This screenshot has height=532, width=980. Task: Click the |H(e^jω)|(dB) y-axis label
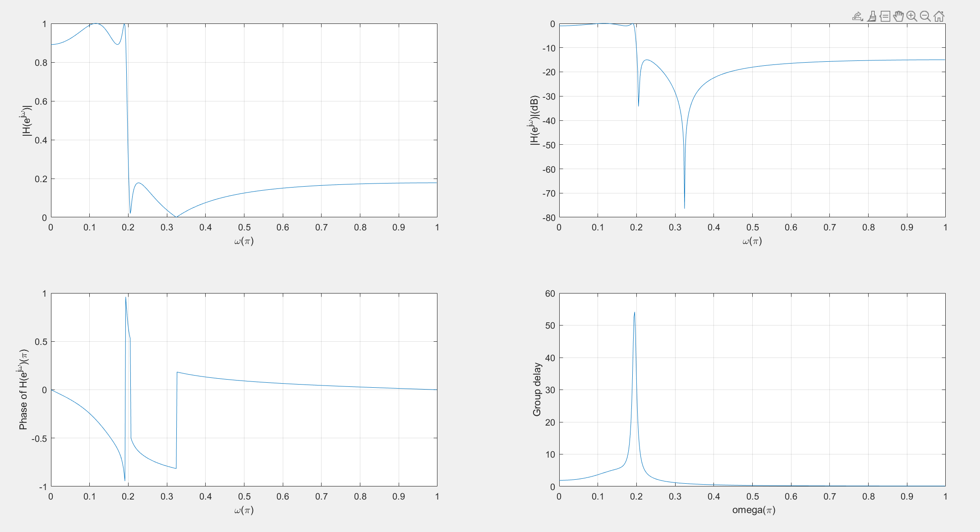534,120
